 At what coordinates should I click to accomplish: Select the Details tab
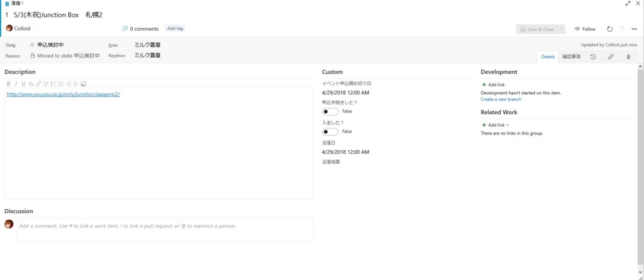point(548,57)
